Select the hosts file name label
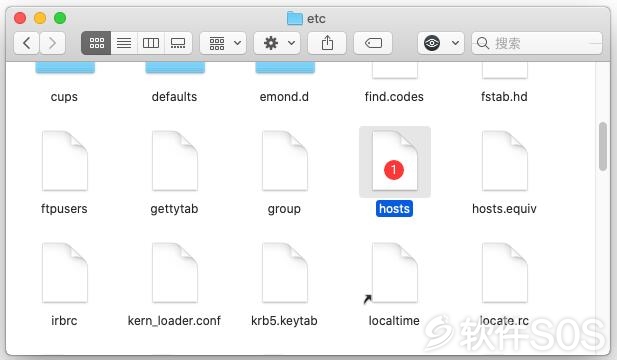The height and width of the screenshot is (360, 617). click(394, 209)
